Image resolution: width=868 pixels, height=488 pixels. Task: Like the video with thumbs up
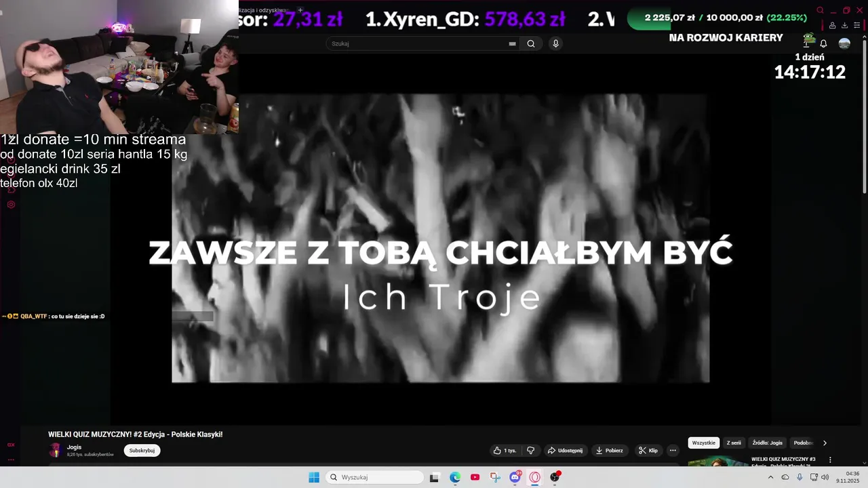click(505, 451)
